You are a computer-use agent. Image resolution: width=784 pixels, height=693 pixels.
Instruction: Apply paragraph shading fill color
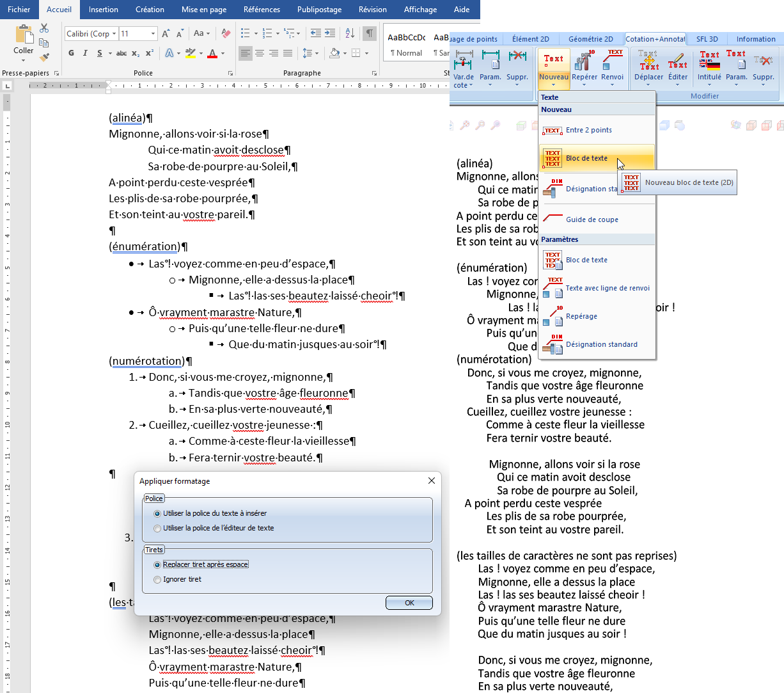tap(334, 53)
